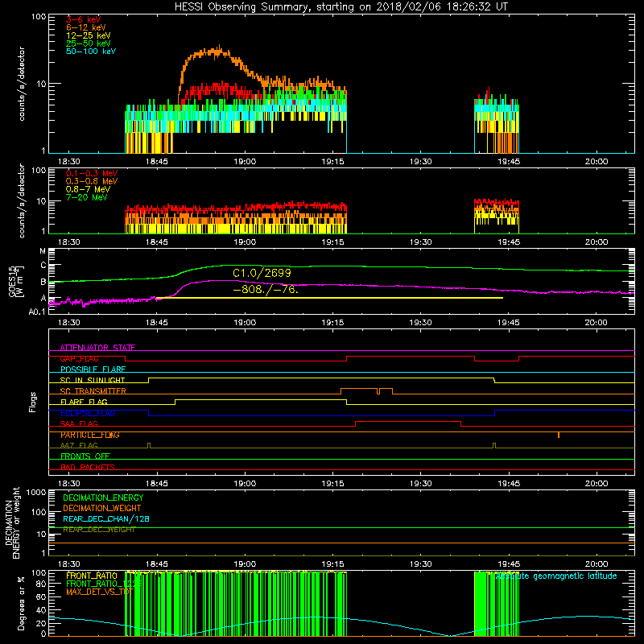Viewport: 644px width, 644px height.
Task: Click the BAD_PACKETS flag label
Action: coord(88,467)
